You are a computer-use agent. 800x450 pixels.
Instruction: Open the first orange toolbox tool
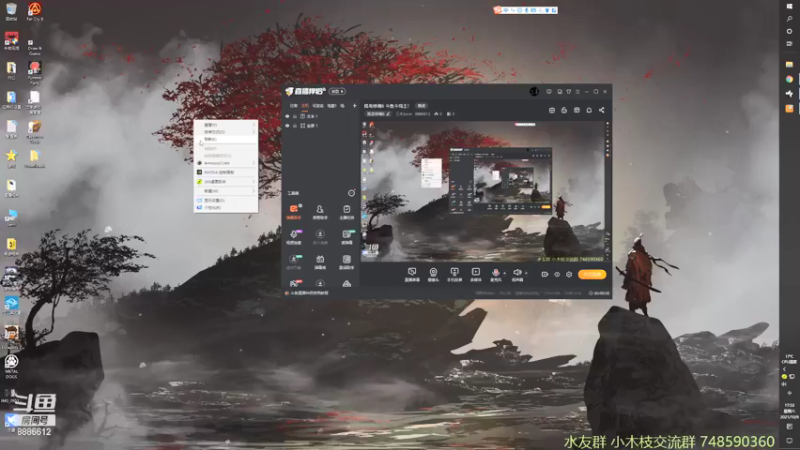(x=294, y=212)
